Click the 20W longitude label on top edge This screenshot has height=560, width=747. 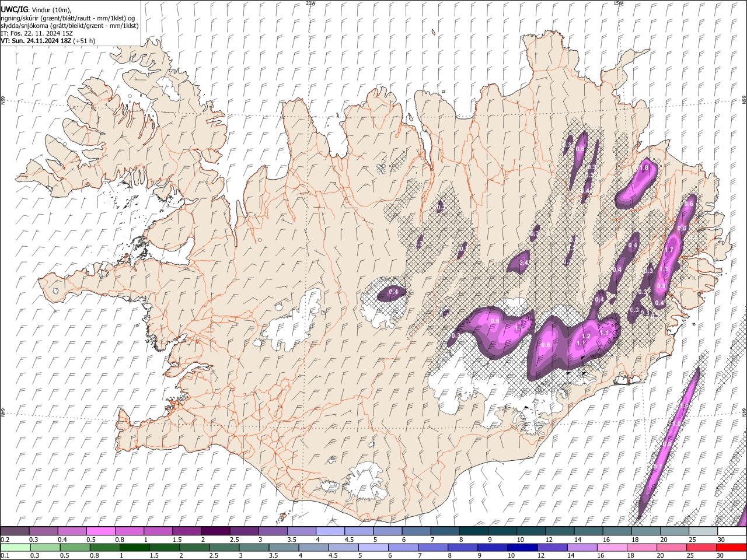310,2
